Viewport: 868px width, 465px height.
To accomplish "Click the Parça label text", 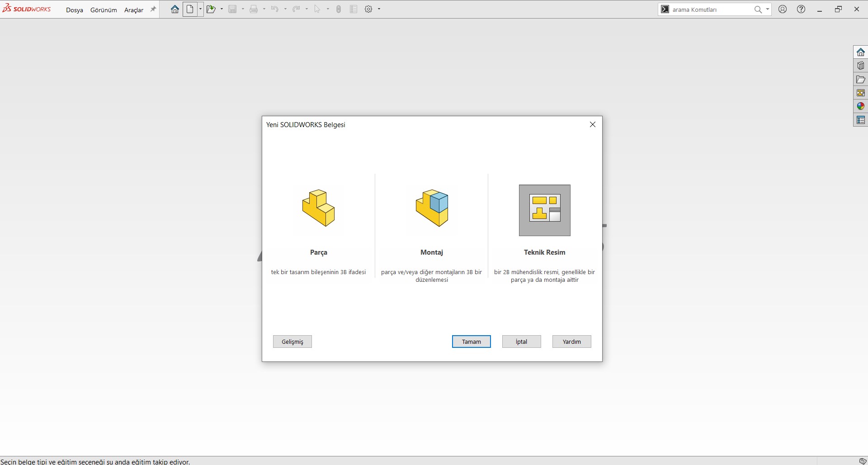I will 319,252.
